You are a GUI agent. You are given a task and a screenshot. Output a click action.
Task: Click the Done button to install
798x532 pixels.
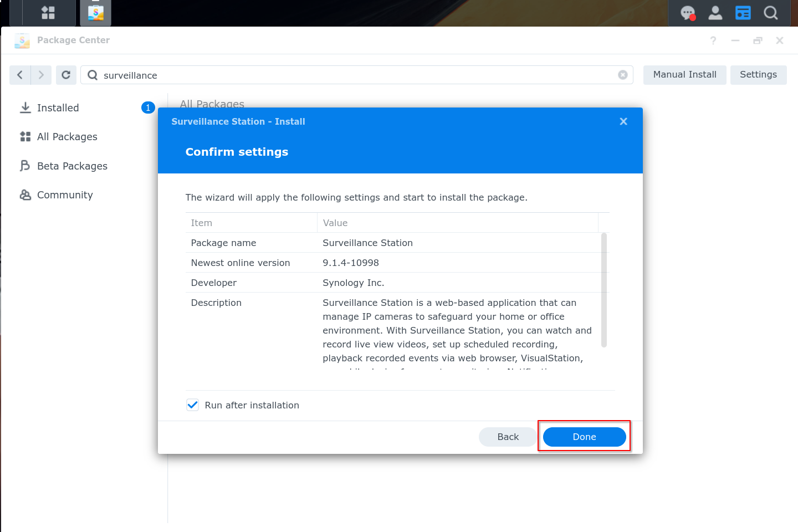584,437
